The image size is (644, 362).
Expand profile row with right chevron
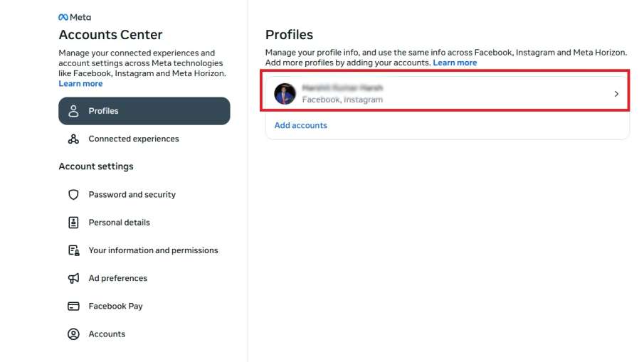(616, 94)
